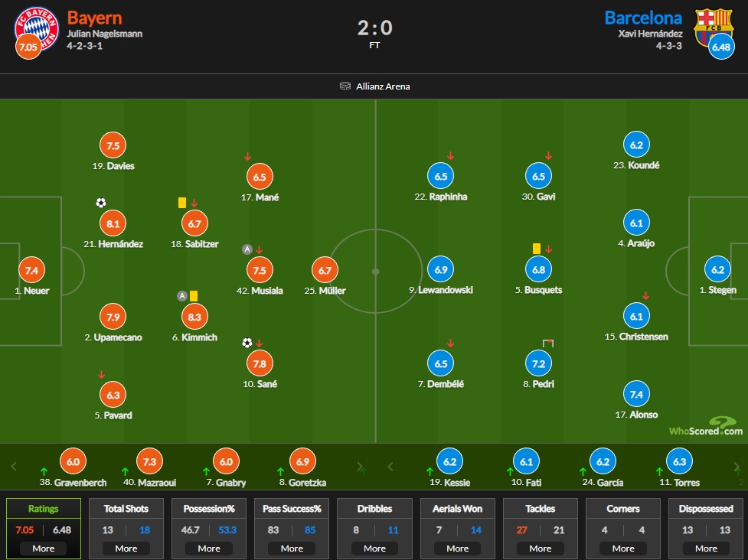The height and width of the screenshot is (560, 748).
Task: Select substitute Torres's 6.3 badge
Action: tap(679, 461)
